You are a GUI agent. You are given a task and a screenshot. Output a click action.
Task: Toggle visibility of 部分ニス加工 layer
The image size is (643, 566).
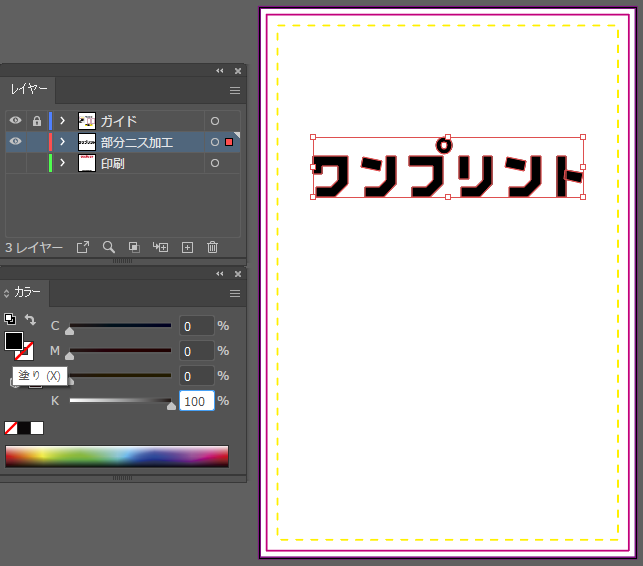click(15, 142)
